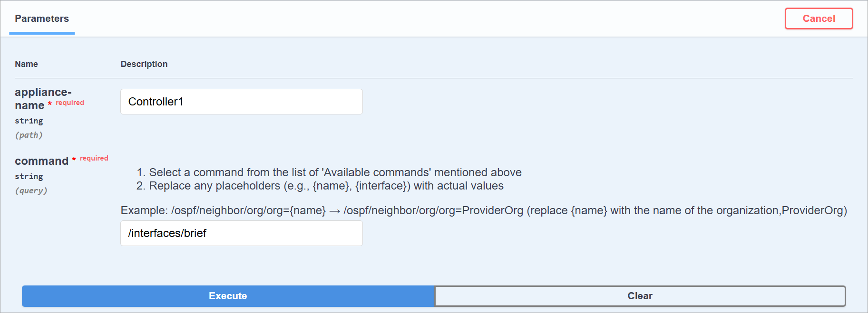Viewport: 868px width, 313px height.
Task: Click the Description column header
Action: (144, 64)
